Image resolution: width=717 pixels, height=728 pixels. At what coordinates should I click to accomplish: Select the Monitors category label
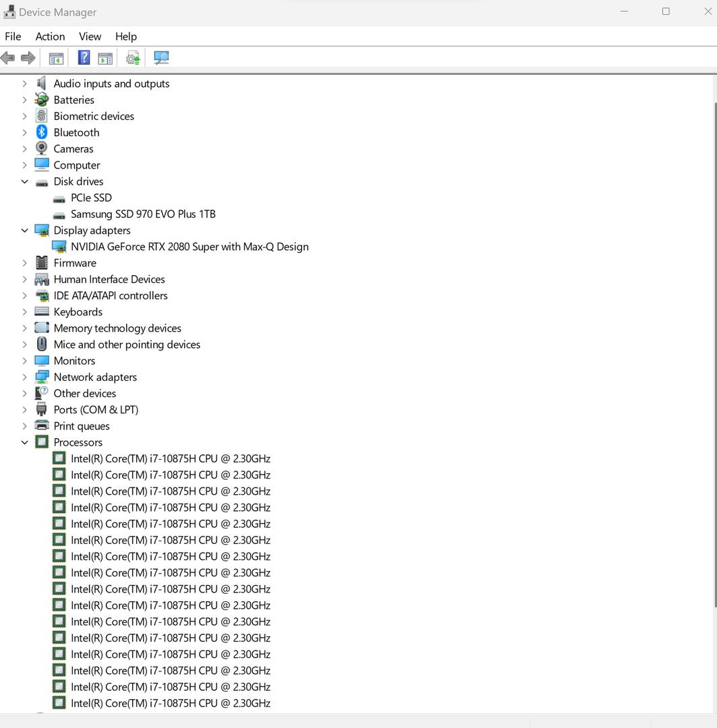pyautogui.click(x=74, y=361)
